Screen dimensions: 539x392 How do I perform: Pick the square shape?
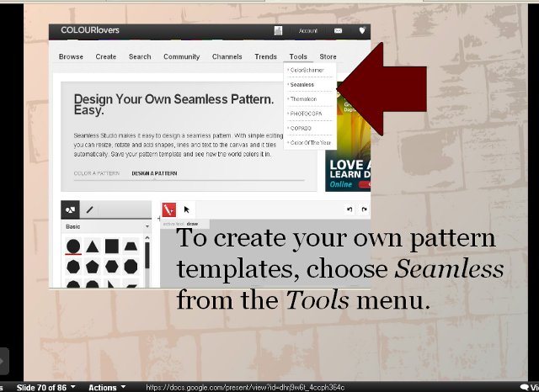tap(112, 246)
